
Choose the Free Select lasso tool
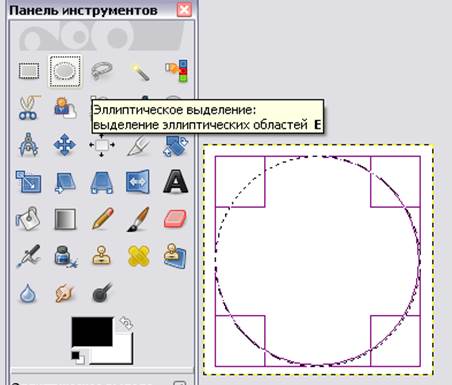102,71
